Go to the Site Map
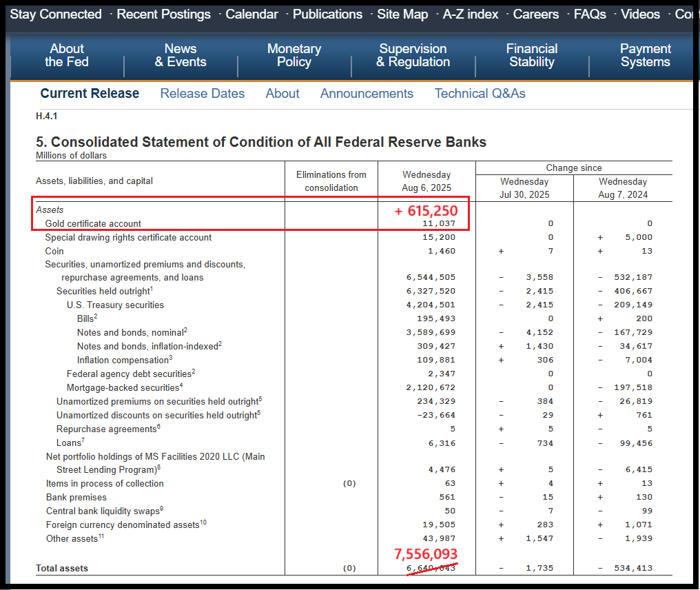 402,14
